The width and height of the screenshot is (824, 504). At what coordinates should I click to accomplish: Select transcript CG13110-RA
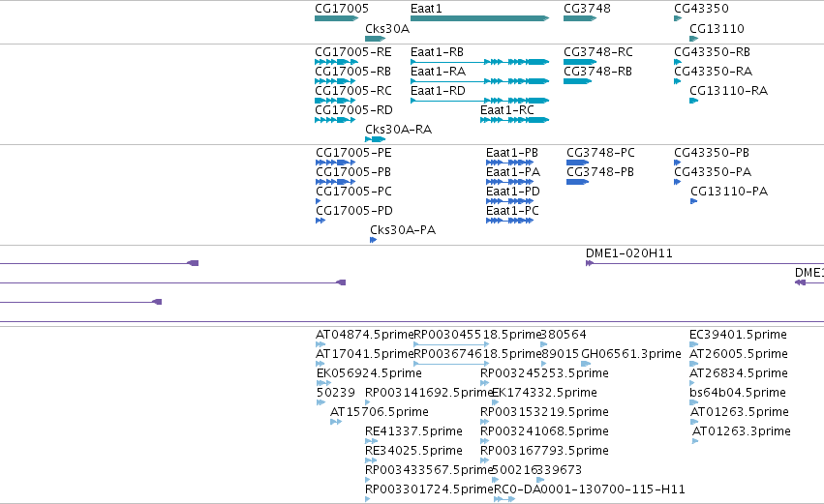tap(728, 91)
